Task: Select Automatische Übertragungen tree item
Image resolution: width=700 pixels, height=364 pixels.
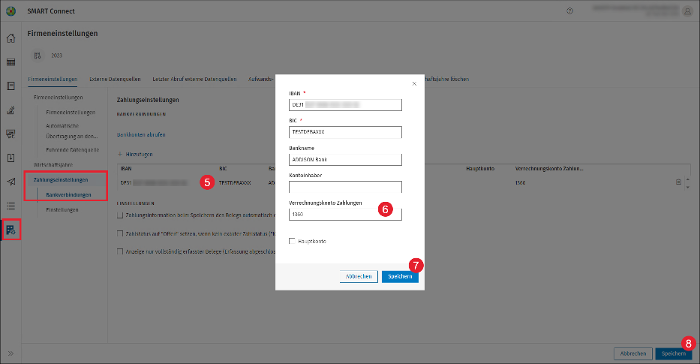Action: tap(72, 131)
